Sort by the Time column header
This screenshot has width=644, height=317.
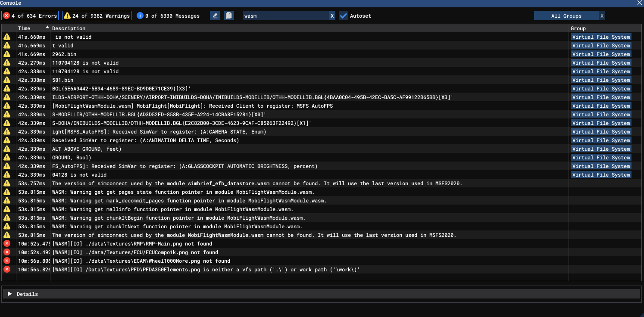point(24,28)
